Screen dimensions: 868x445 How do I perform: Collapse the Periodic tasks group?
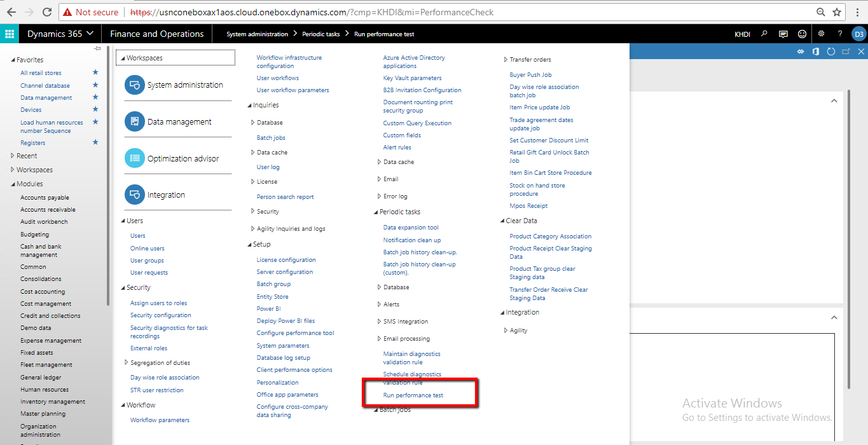(x=376, y=212)
